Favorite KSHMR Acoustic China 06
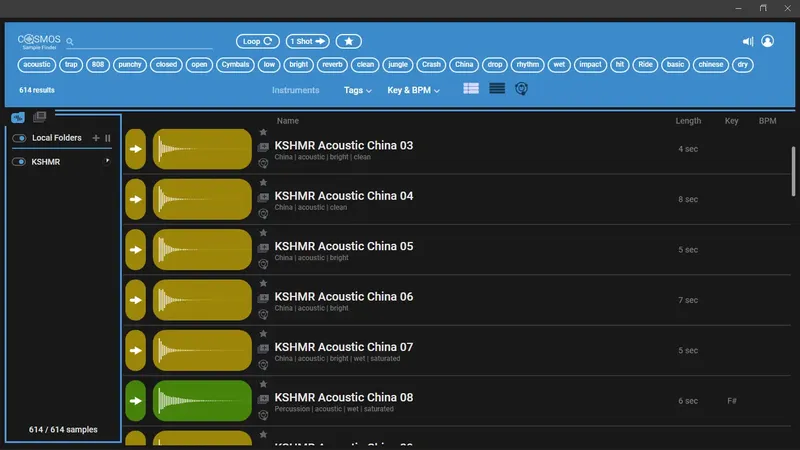The height and width of the screenshot is (450, 800). click(263, 284)
